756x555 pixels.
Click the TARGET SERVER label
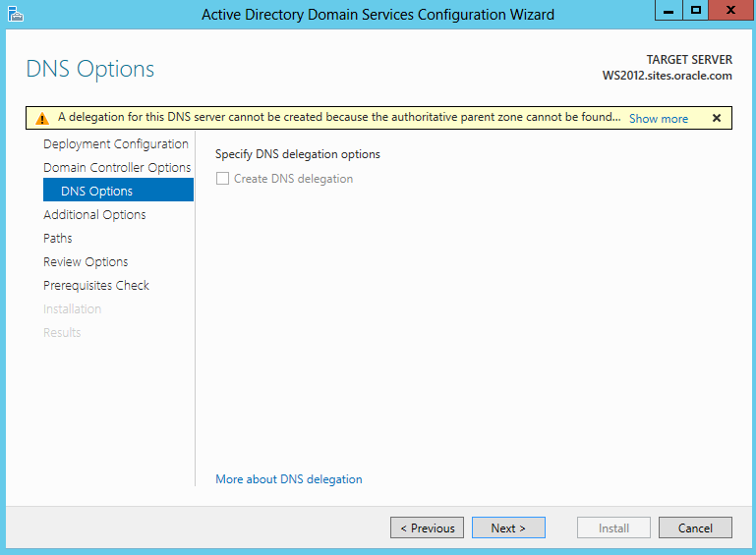pyautogui.click(x=689, y=60)
